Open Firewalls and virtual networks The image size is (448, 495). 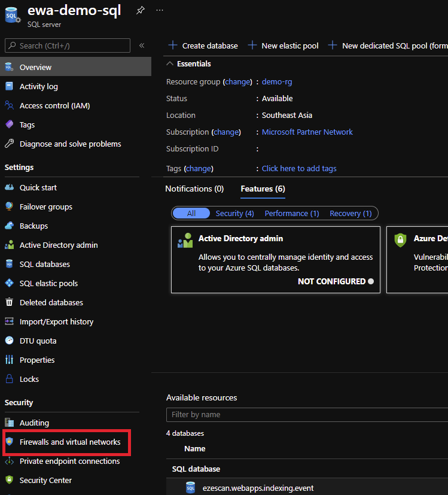point(70,442)
